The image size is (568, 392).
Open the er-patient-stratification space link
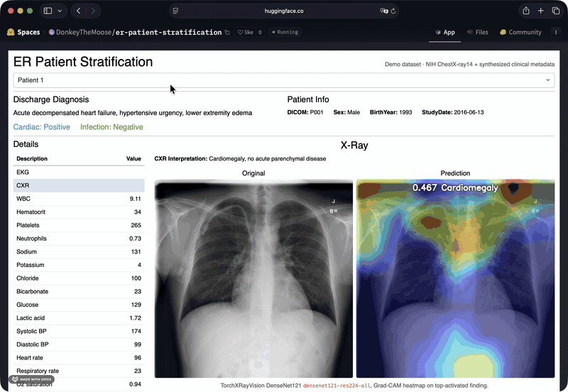[168, 32]
